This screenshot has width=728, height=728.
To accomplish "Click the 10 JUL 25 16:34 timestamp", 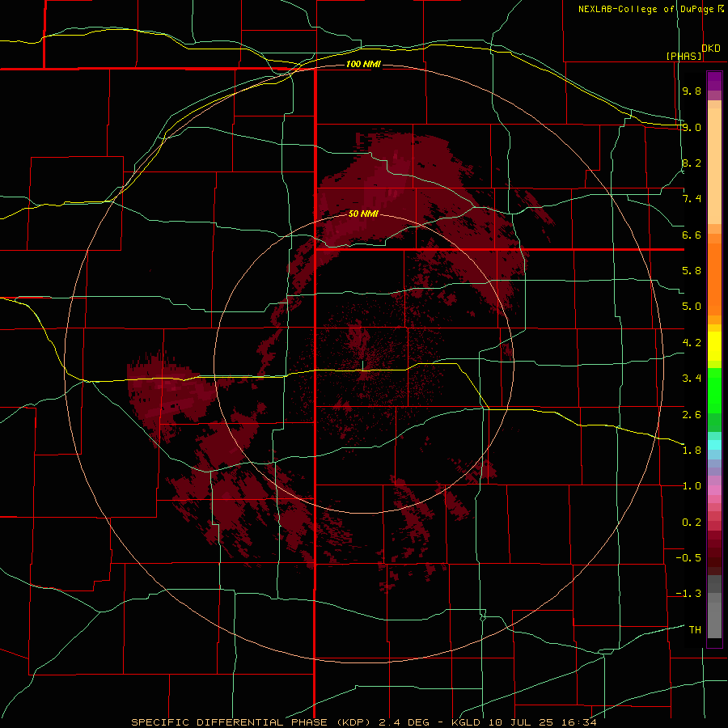I will [542, 722].
